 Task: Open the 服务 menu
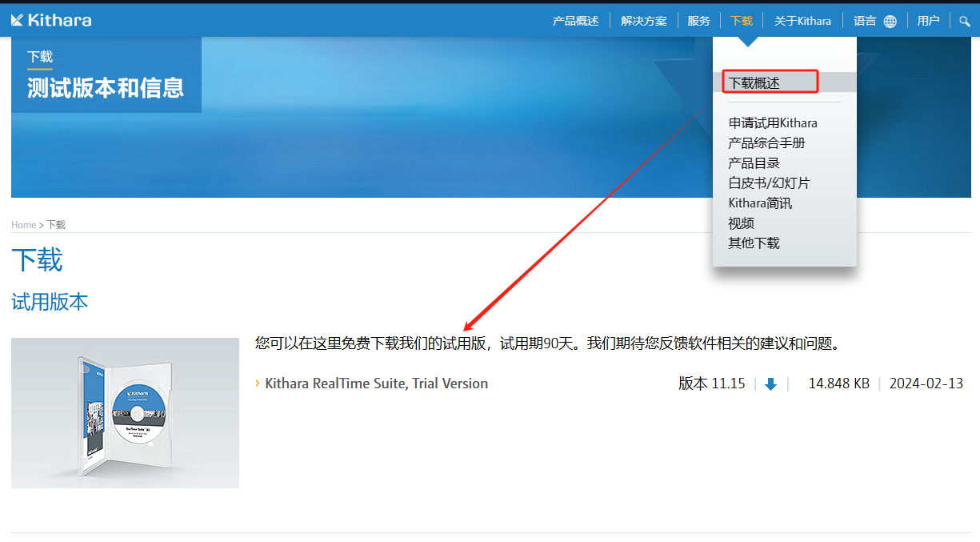tap(698, 21)
